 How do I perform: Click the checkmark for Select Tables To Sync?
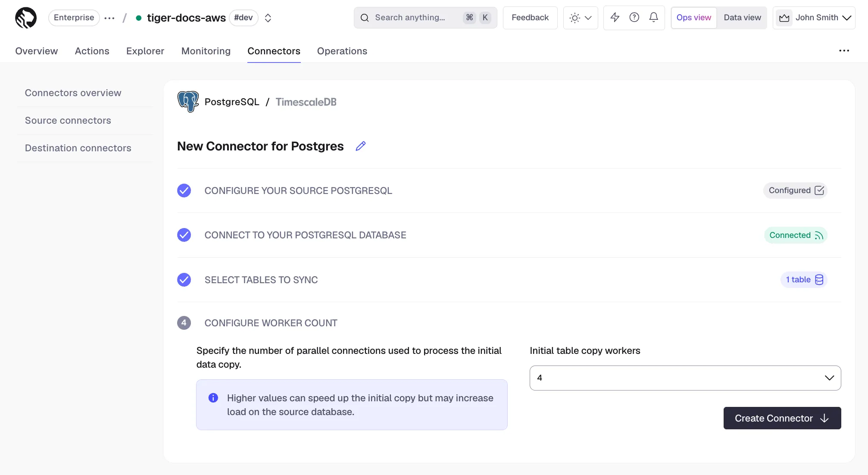[x=184, y=280]
